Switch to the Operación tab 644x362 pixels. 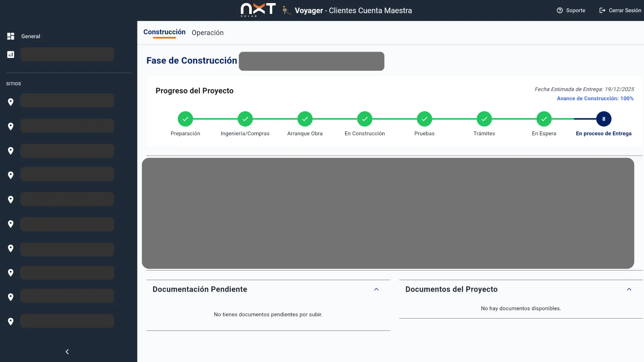pyautogui.click(x=208, y=33)
